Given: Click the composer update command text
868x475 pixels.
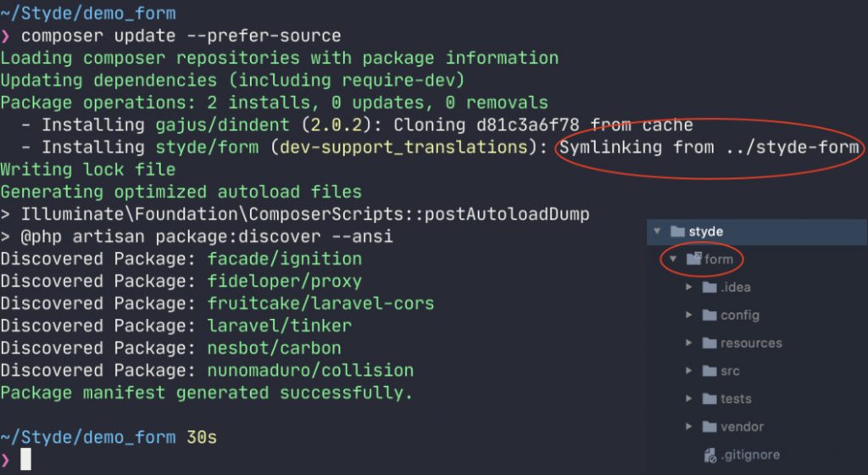Looking at the screenshot, I should [x=181, y=36].
